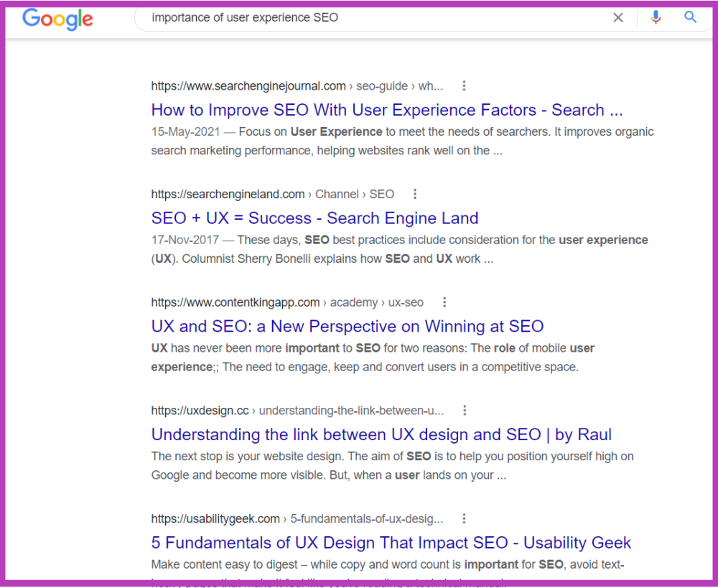Open 'How to Improve SEO With User Experience Factors'
This screenshot has height=588, width=718.
(x=387, y=110)
